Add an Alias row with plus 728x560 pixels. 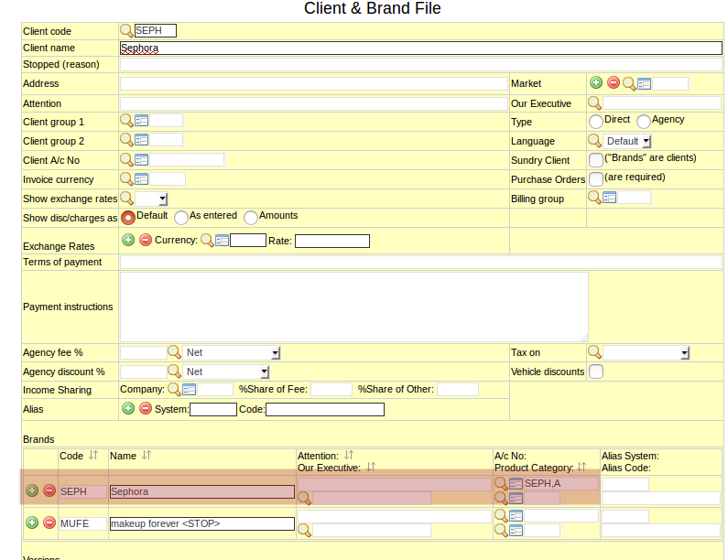128,408
